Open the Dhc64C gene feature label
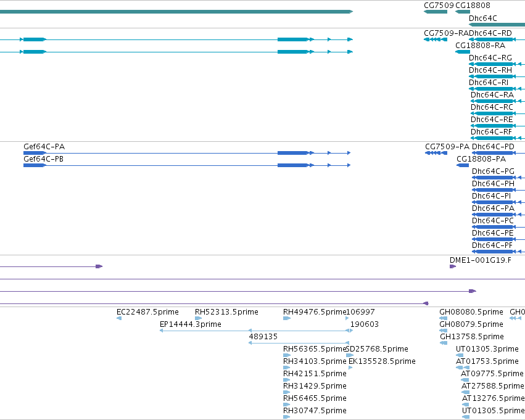This screenshot has height=420, width=525. (x=483, y=19)
